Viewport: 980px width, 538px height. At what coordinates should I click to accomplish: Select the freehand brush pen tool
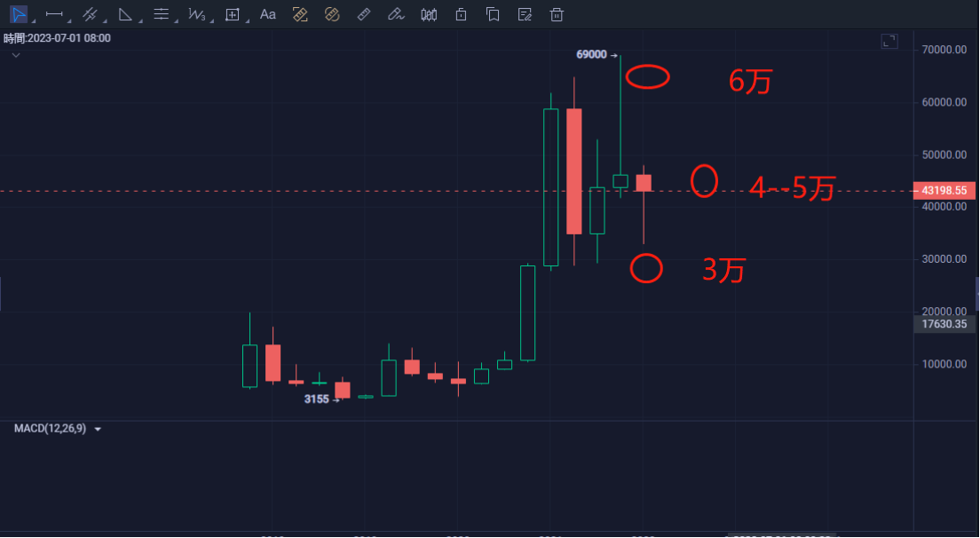396,13
